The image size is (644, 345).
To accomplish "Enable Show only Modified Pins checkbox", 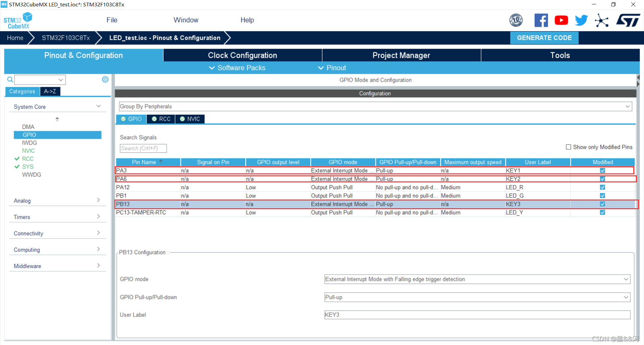I will pos(568,147).
